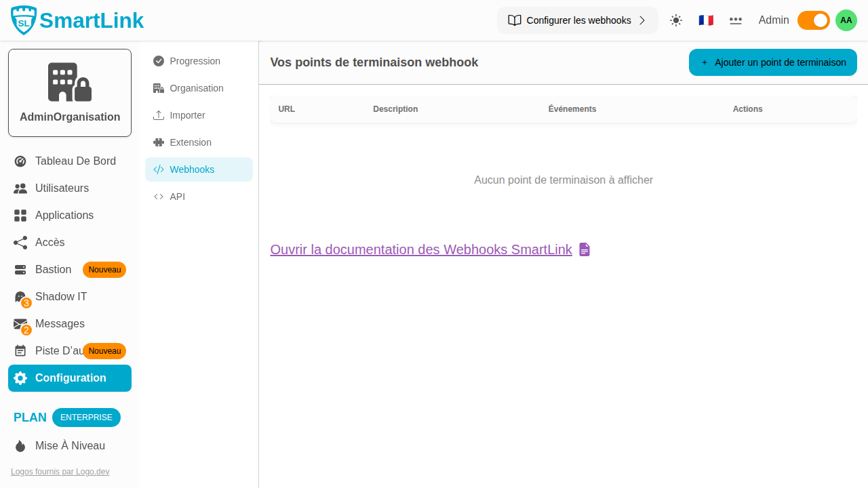Select the Accès share icon
Viewport: 868px width, 488px height.
20,242
